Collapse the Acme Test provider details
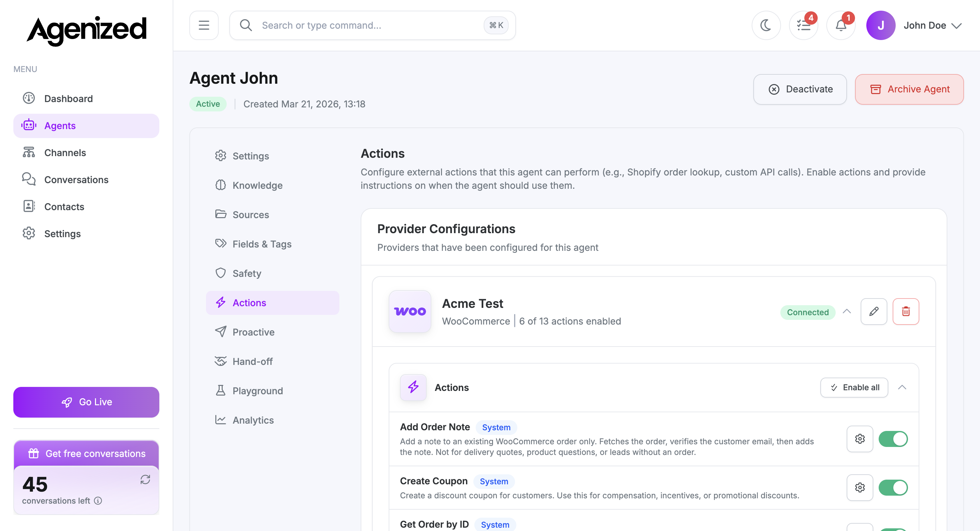The width and height of the screenshot is (980, 531). pos(847,312)
